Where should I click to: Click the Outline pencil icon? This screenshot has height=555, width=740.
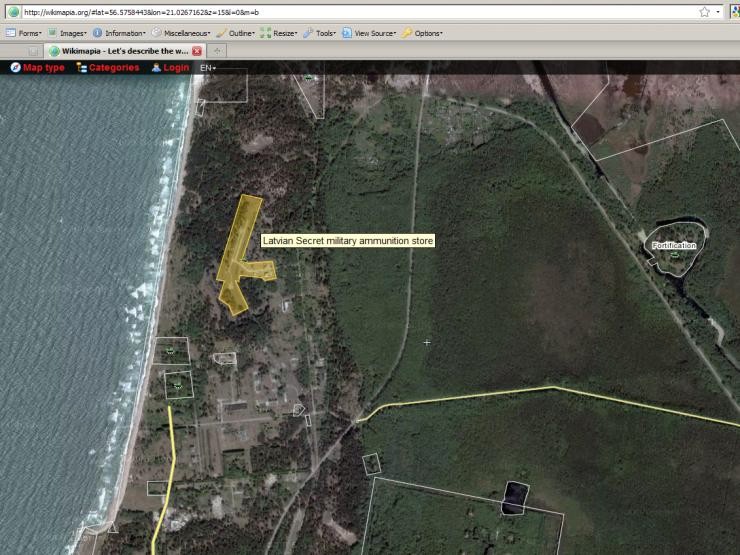(x=222, y=33)
